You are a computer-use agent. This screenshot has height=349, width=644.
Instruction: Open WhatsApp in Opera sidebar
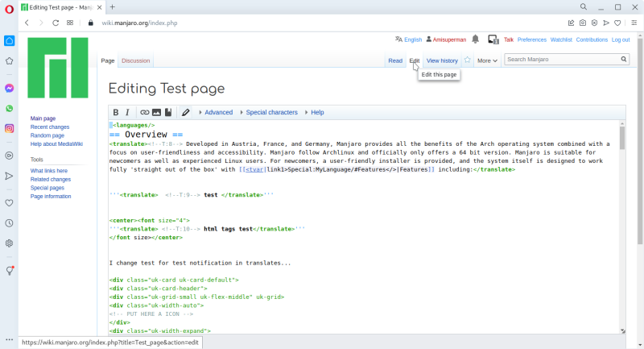click(x=9, y=108)
